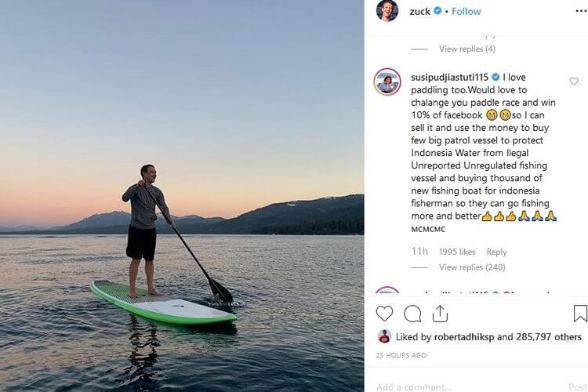Click the paddleboard photo
This screenshot has height=392, width=588.
(x=182, y=196)
